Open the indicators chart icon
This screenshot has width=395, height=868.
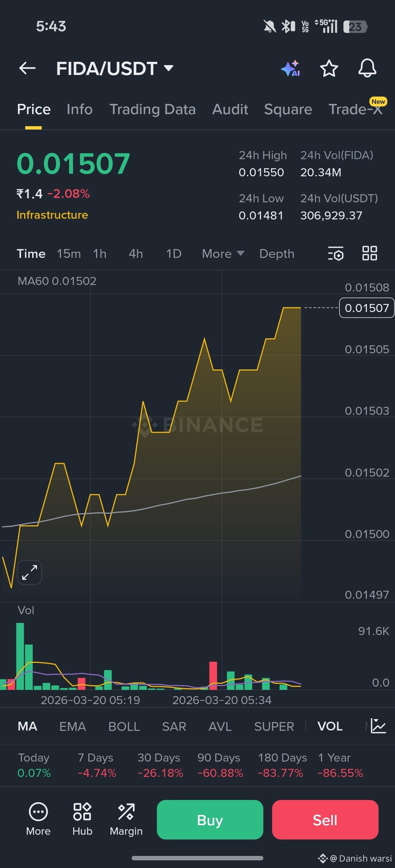pyautogui.click(x=378, y=726)
